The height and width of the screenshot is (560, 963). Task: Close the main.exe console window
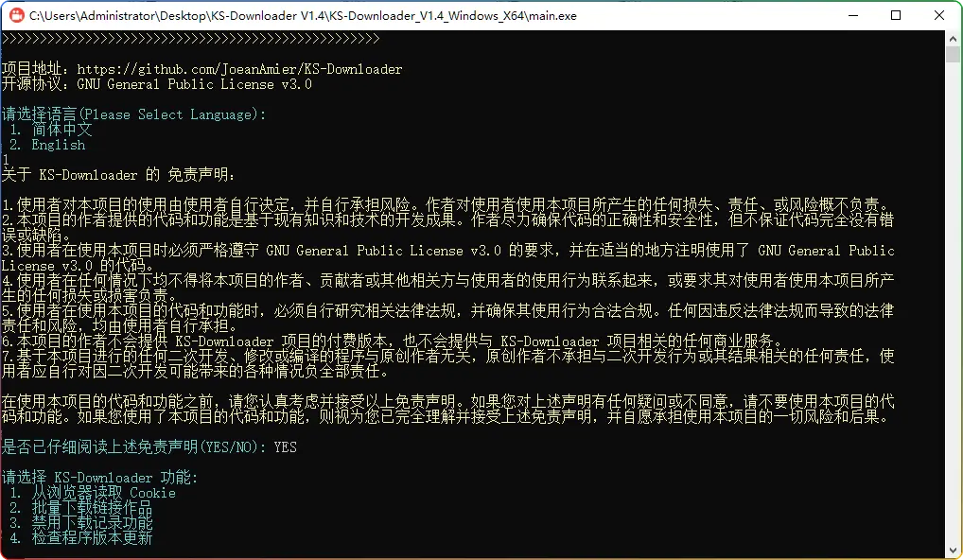(939, 15)
